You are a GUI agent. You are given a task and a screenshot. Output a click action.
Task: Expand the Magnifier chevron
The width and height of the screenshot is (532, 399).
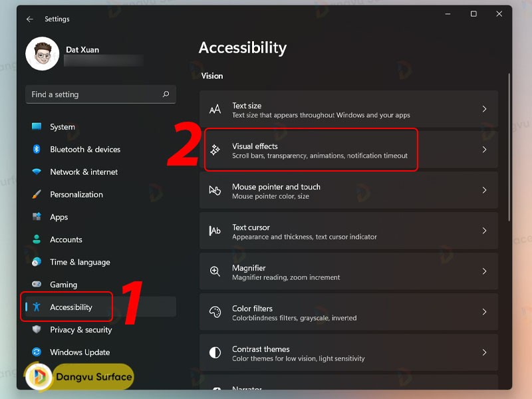(x=485, y=272)
